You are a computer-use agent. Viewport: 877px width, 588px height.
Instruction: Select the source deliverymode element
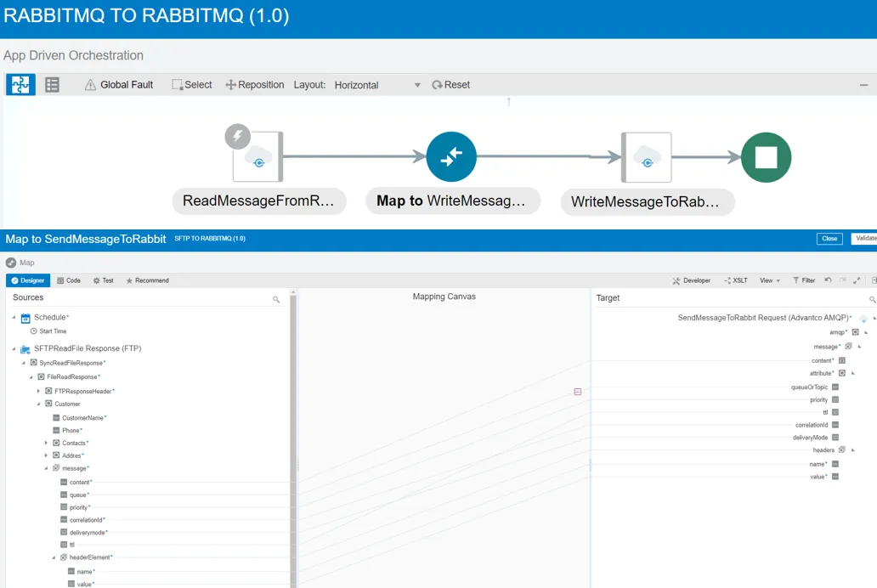pos(88,533)
